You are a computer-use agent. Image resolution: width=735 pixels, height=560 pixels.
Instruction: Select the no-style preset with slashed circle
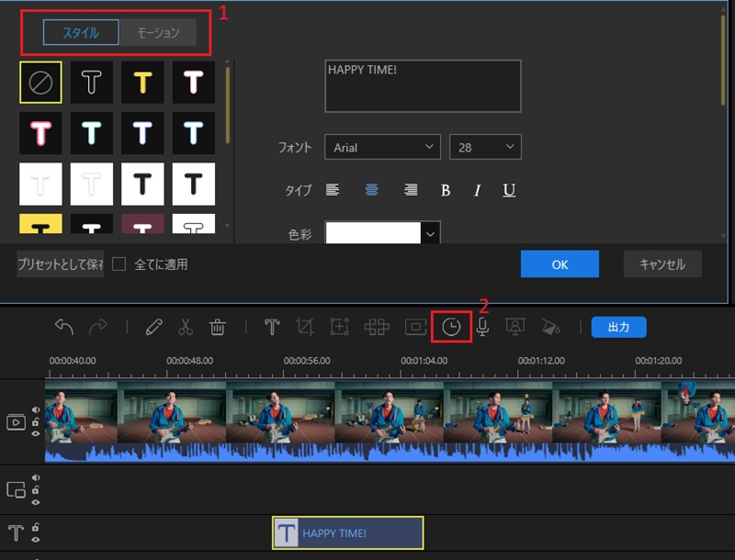click(40, 83)
